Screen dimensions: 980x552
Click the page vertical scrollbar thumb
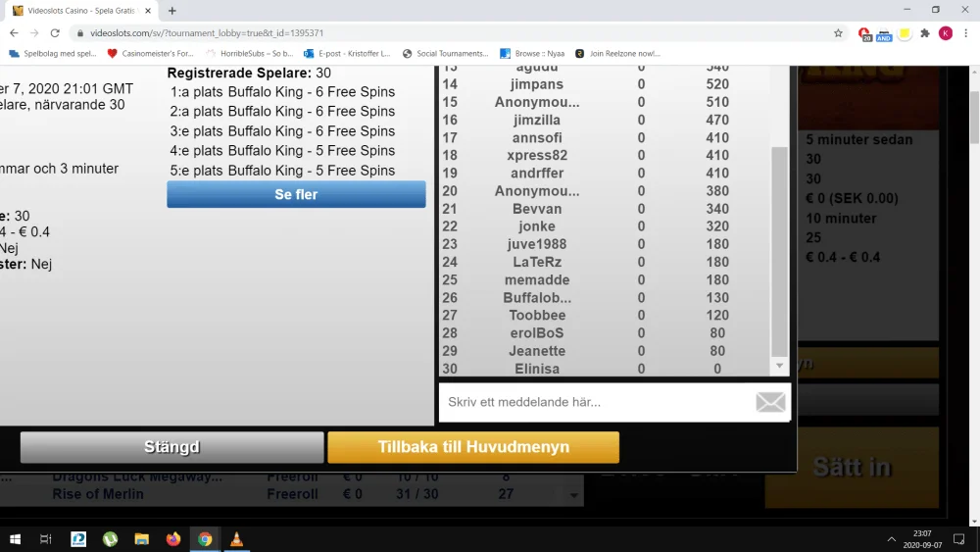click(974, 118)
